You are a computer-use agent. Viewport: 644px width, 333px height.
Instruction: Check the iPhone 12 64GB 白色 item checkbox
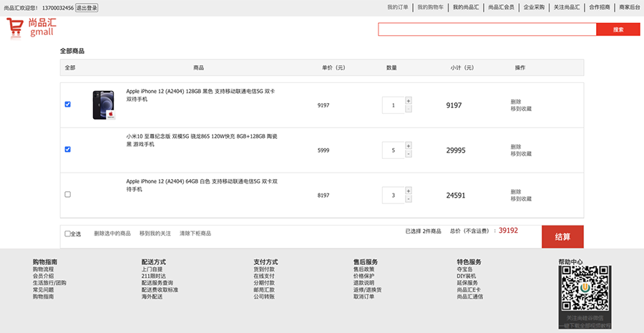[x=68, y=194]
